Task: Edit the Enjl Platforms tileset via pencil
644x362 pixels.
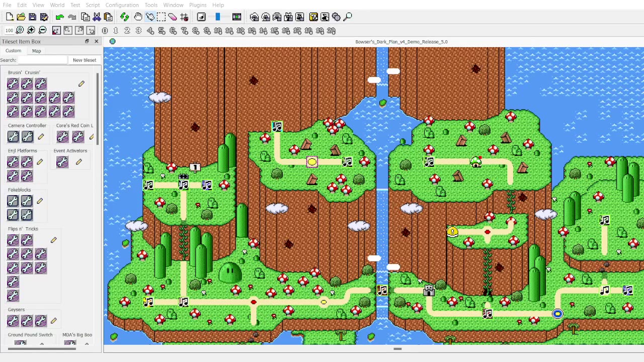Action: [40, 162]
